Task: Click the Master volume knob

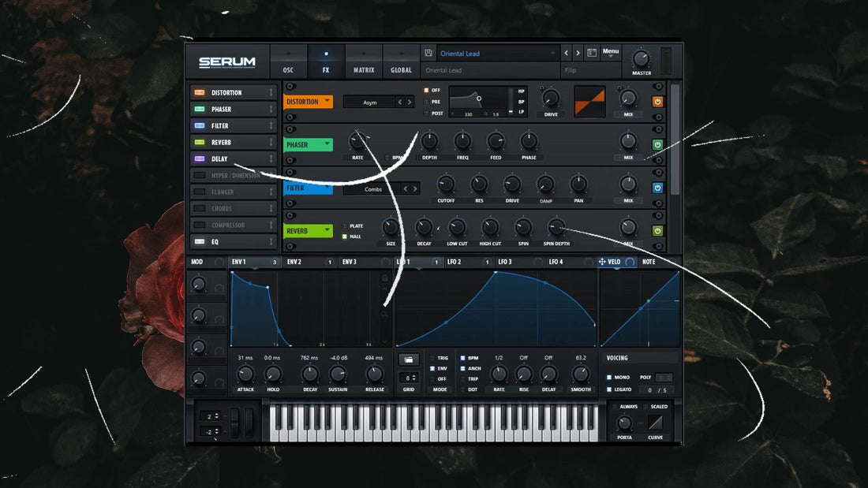Action: click(642, 59)
